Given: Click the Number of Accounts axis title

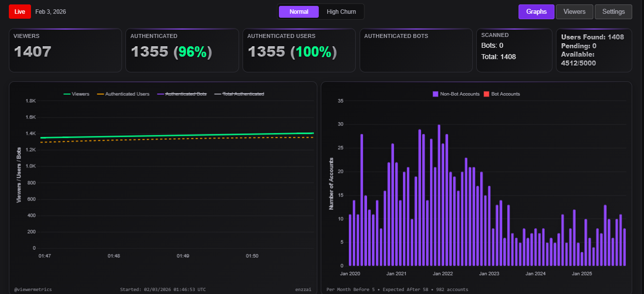Looking at the screenshot, I should tap(331, 184).
